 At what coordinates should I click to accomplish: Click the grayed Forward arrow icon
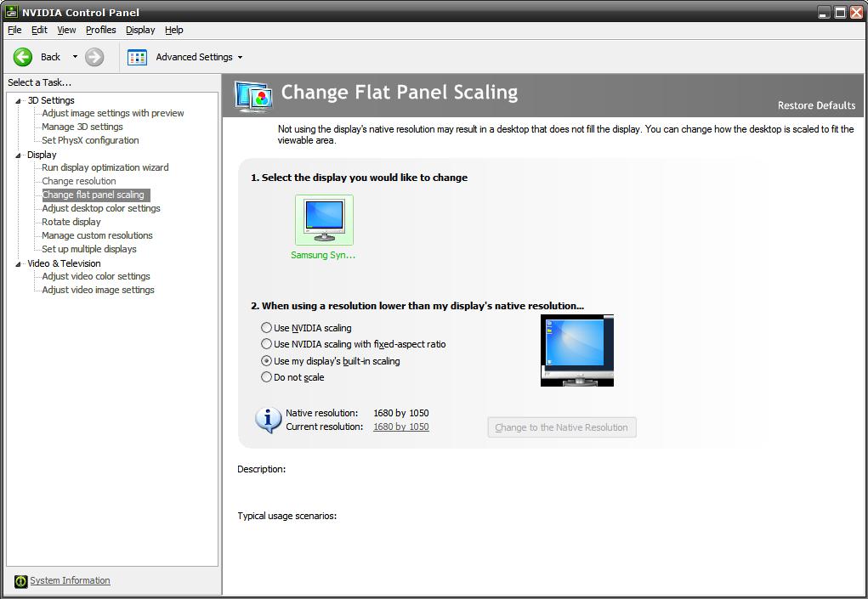(94, 57)
